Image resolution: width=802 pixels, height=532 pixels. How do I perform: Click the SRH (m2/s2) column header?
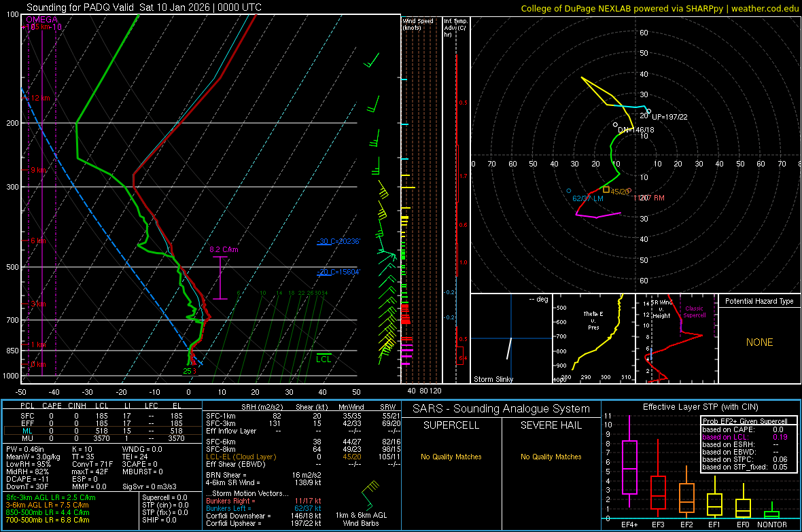262,408
